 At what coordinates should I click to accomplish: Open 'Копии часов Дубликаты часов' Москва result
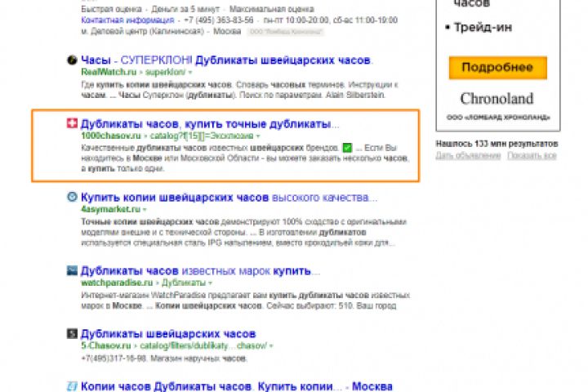[x=237, y=386]
